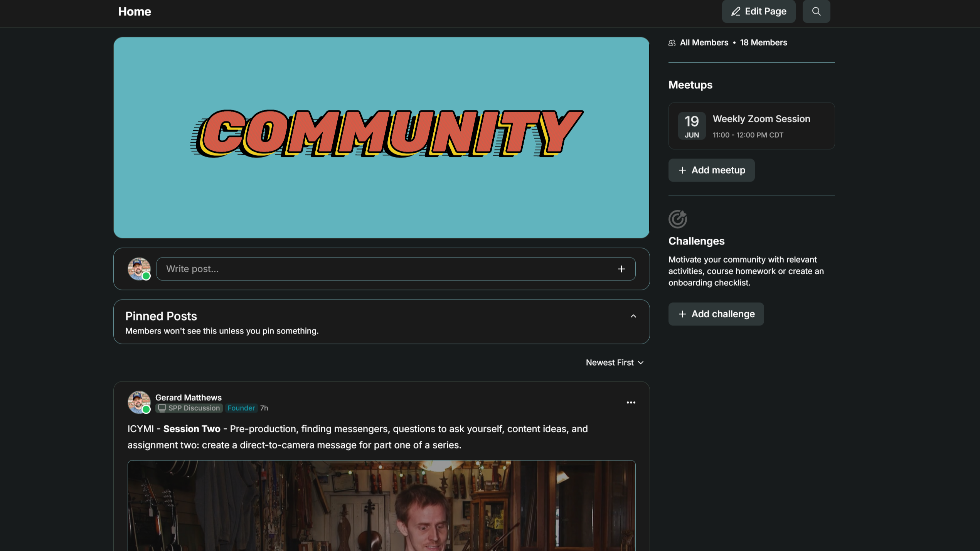This screenshot has width=980, height=551.
Task: Click the Add challenge button
Action: 716,314
